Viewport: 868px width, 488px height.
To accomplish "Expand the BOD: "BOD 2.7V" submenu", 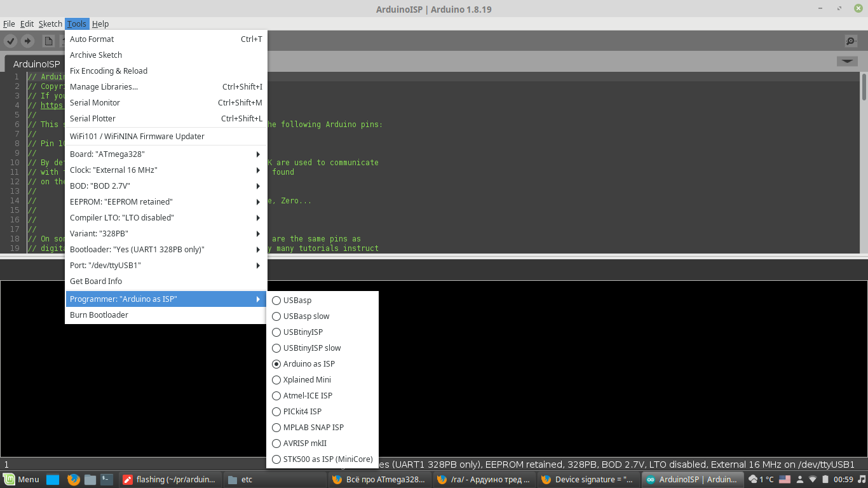I will [166, 186].
